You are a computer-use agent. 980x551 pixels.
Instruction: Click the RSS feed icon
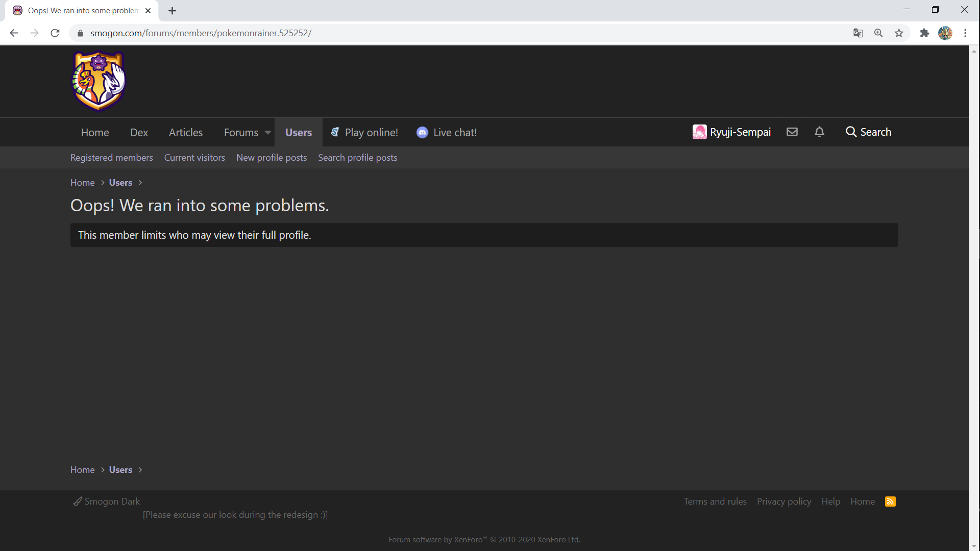pos(890,502)
